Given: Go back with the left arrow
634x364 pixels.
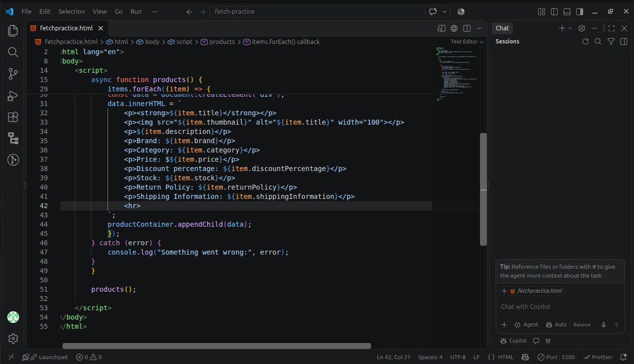Looking at the screenshot, I should coord(190,12).
